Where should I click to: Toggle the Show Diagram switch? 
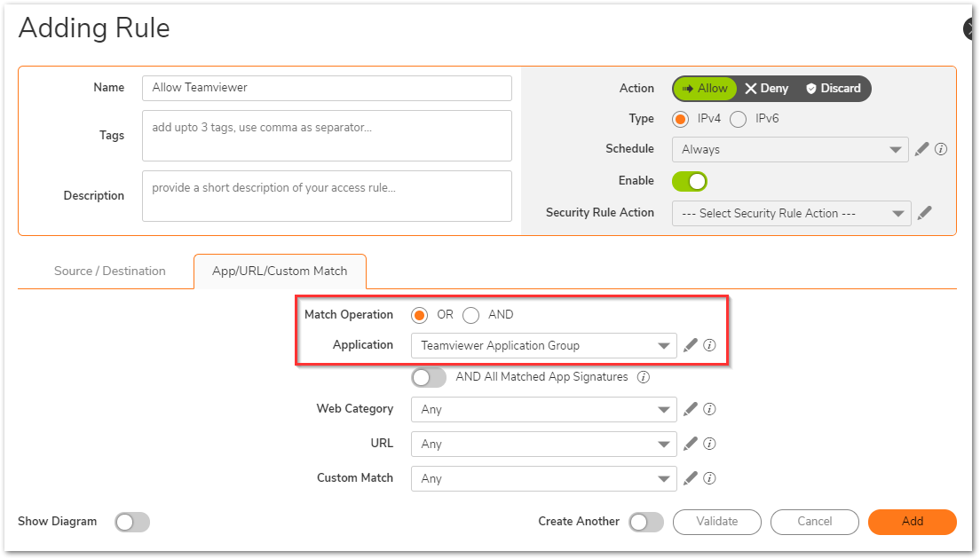(x=132, y=522)
